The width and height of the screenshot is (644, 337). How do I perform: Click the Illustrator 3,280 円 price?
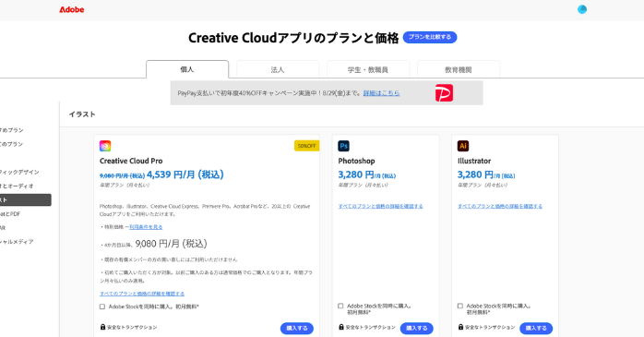(486, 175)
